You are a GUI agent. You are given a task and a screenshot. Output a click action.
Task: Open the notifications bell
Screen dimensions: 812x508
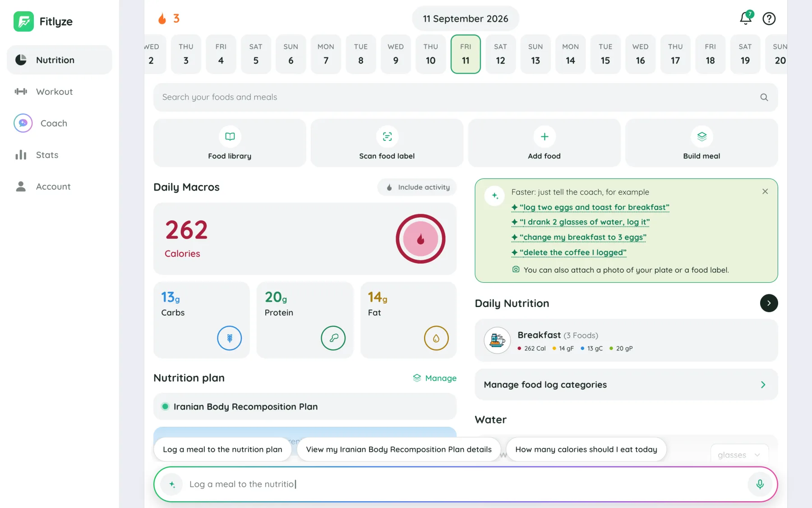pos(746,18)
